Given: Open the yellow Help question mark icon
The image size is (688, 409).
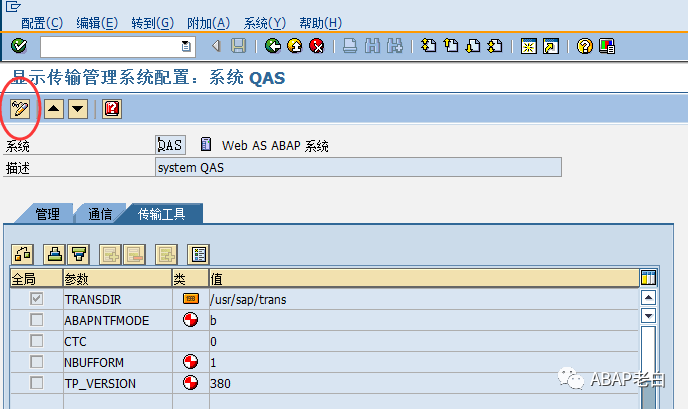Looking at the screenshot, I should pos(584,46).
